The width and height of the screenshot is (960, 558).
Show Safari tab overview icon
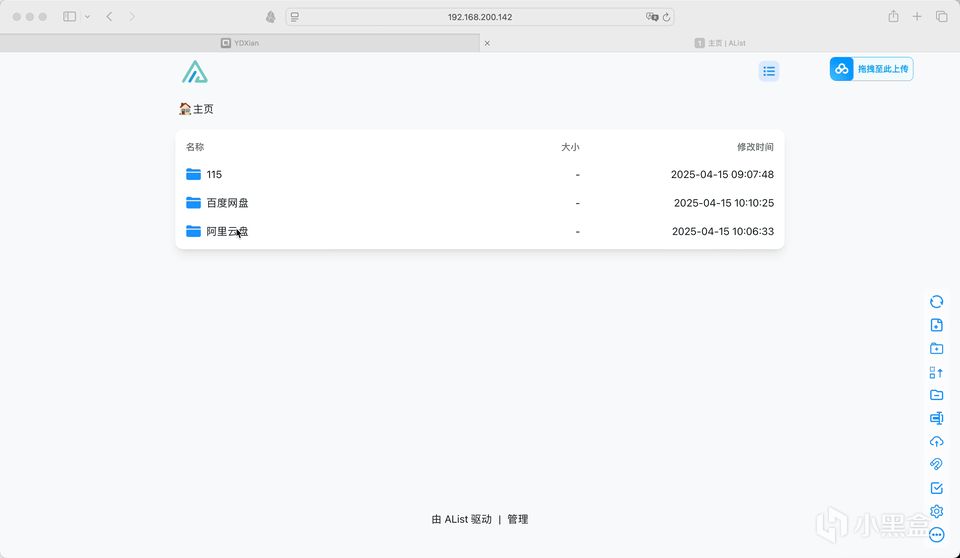pyautogui.click(x=942, y=17)
